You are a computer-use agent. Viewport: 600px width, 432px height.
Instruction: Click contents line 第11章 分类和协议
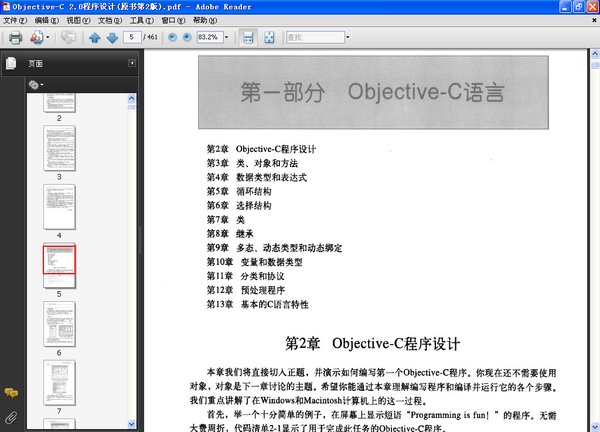246,276
